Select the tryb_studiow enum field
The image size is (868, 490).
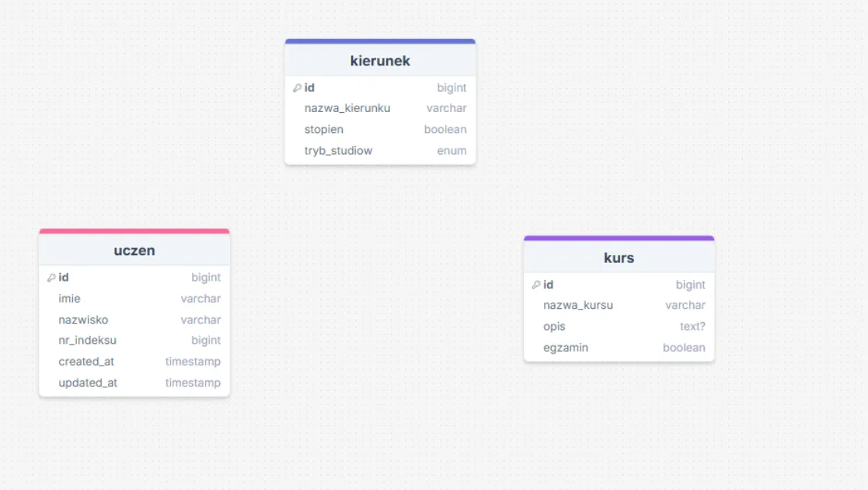pyautogui.click(x=380, y=151)
